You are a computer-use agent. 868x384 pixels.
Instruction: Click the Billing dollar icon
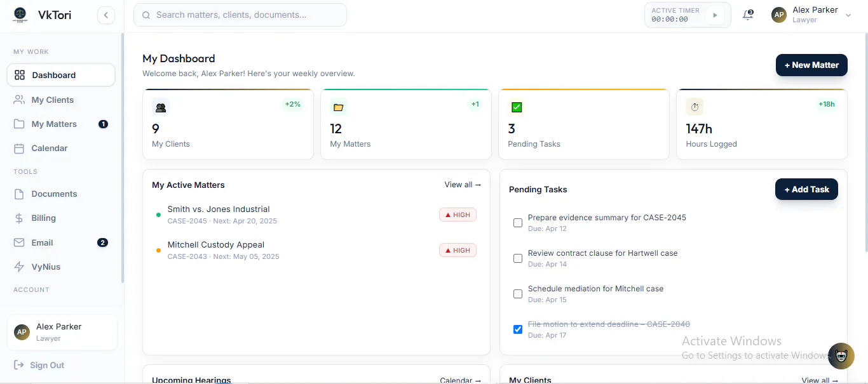coord(20,218)
